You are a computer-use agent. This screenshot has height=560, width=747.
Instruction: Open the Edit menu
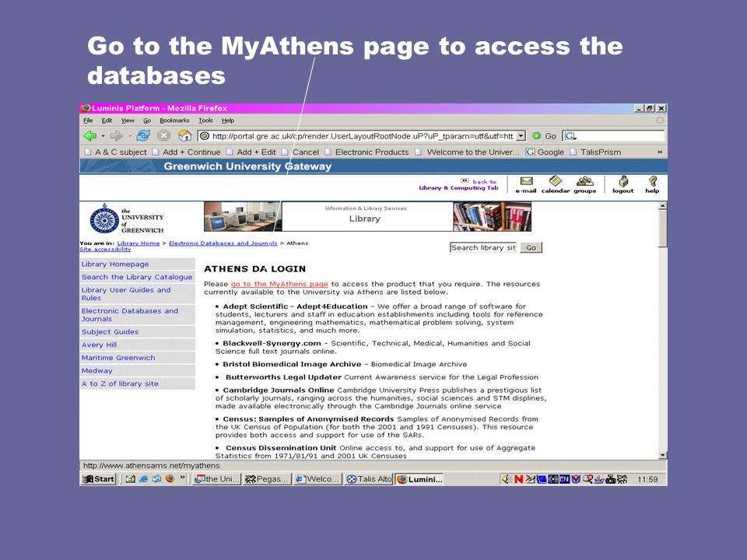(107, 121)
